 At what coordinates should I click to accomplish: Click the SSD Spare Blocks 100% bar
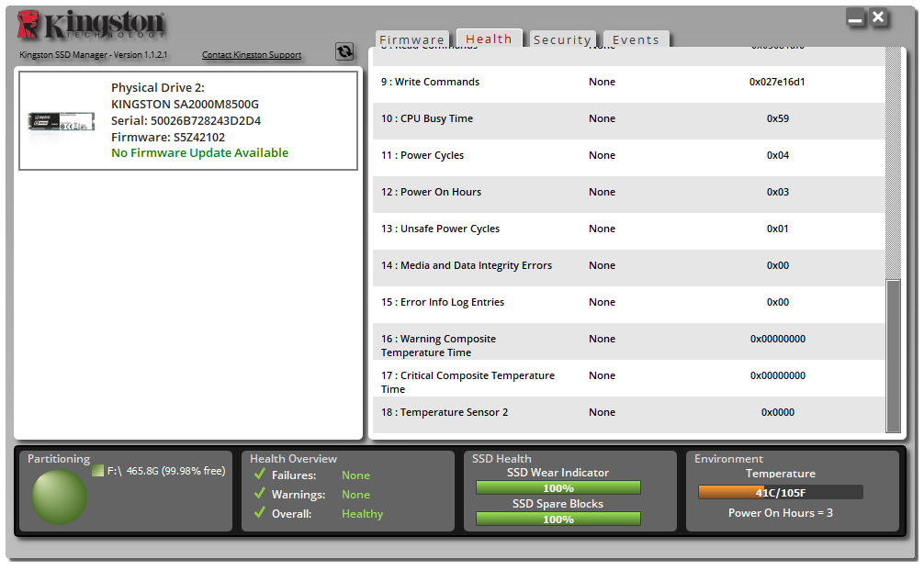pos(558,520)
